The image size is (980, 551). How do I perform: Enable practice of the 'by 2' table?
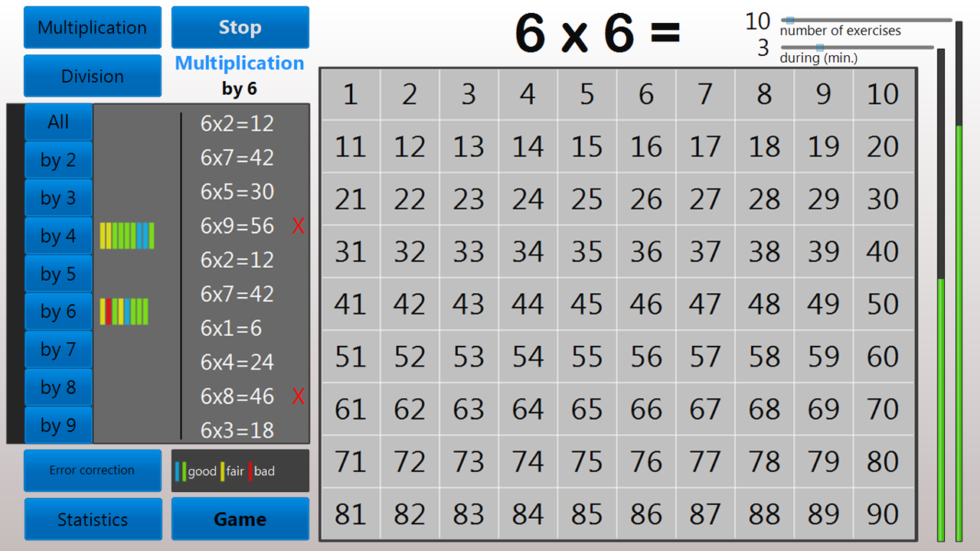tap(58, 160)
